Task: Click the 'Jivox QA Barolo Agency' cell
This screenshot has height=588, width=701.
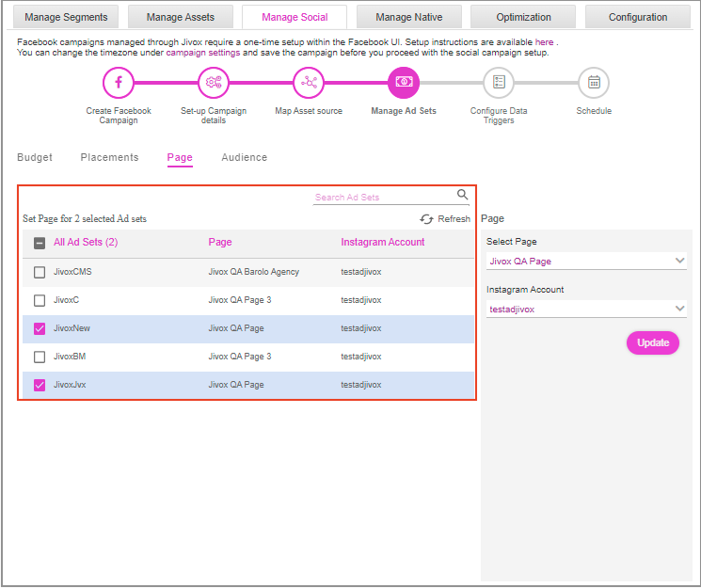Action: 253,272
